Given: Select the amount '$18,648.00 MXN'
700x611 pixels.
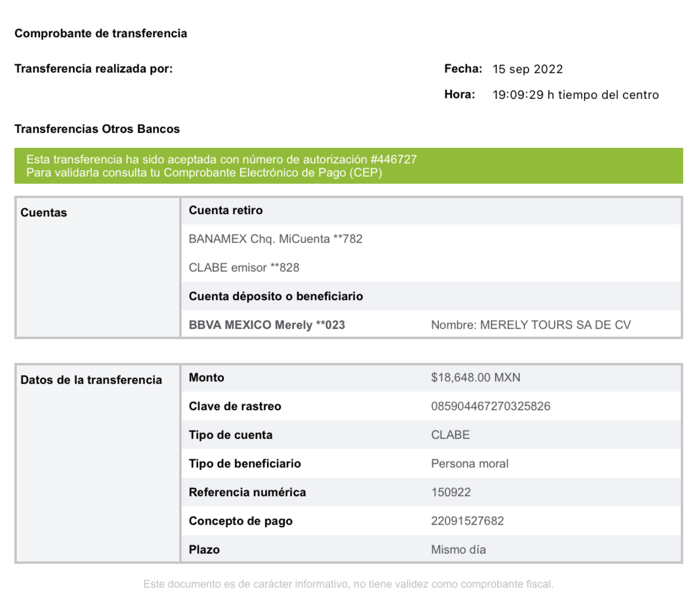Looking at the screenshot, I should coord(476,377).
